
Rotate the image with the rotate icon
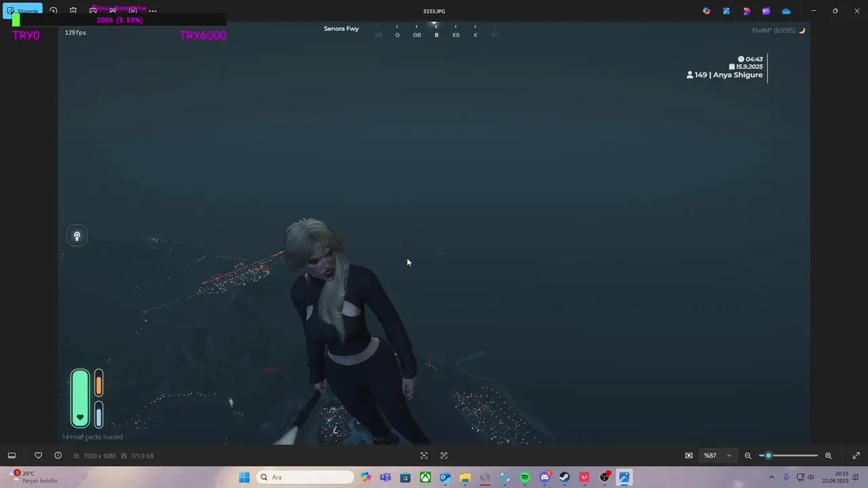pos(54,11)
